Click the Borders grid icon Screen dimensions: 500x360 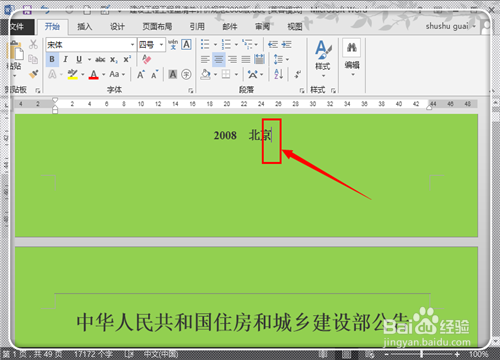(x=226, y=74)
